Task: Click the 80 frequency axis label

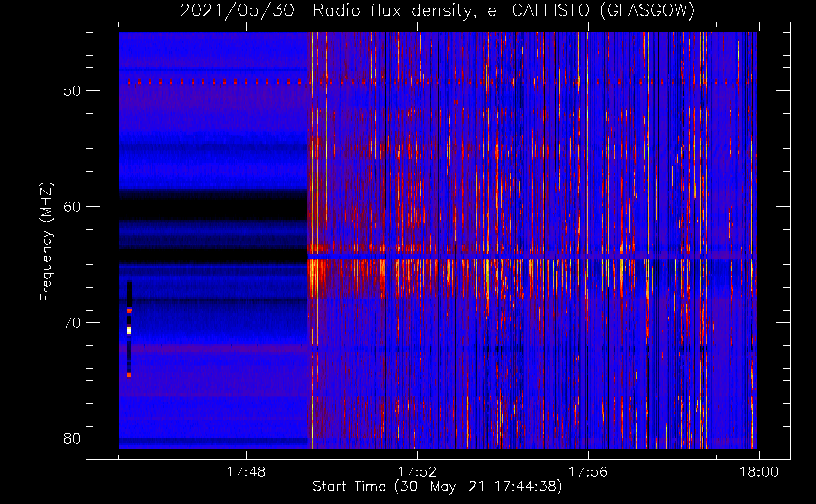Action: 73,438
